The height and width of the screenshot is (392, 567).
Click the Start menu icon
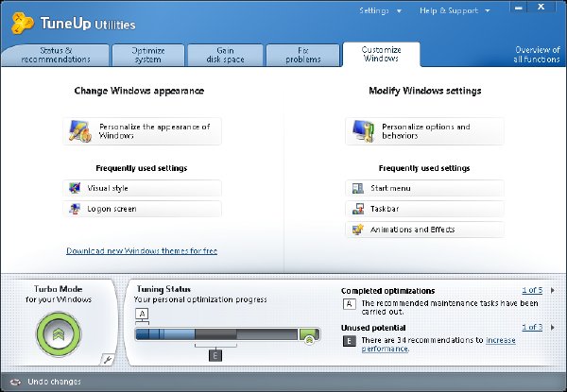(x=357, y=188)
